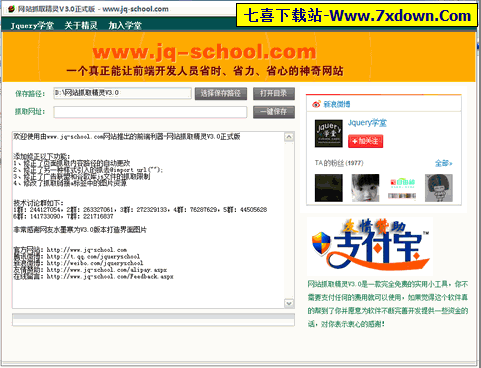Click the 6群: 141733090 group line
This screenshot has height=368, width=481.
pos(63,216)
